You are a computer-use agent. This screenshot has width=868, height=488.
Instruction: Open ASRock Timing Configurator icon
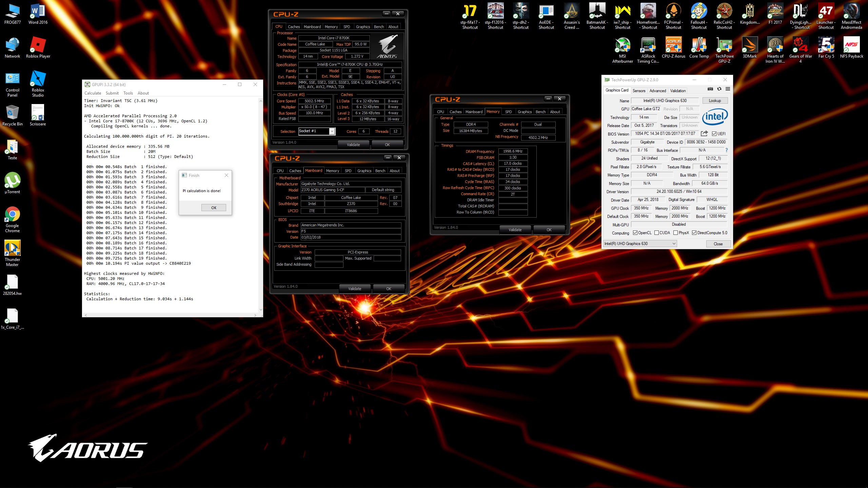pyautogui.click(x=648, y=50)
